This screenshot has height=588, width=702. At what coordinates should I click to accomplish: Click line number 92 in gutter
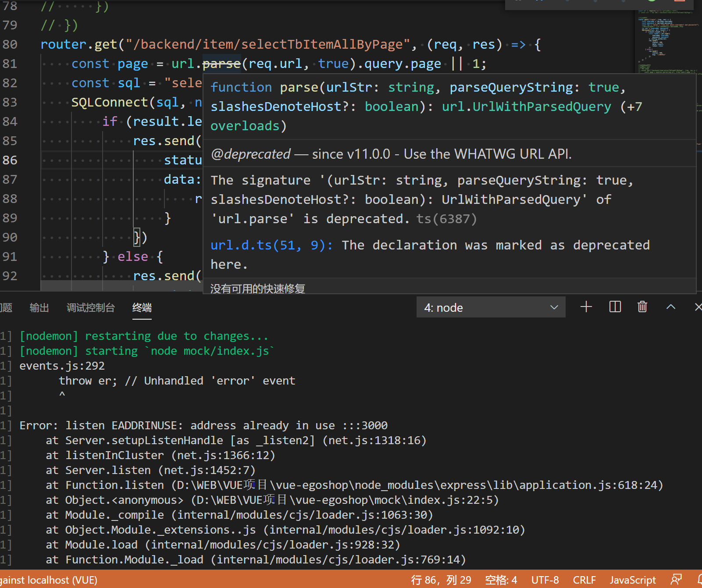[10, 276]
